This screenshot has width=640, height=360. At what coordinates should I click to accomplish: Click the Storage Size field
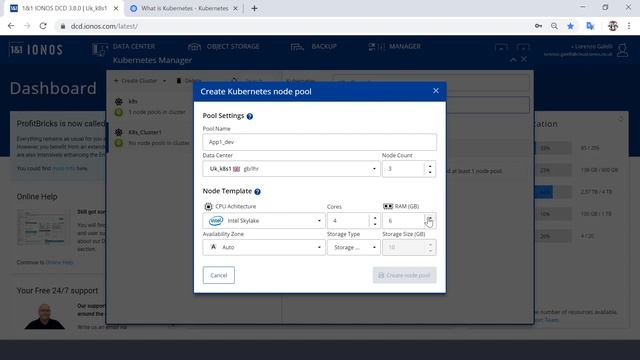(409, 247)
